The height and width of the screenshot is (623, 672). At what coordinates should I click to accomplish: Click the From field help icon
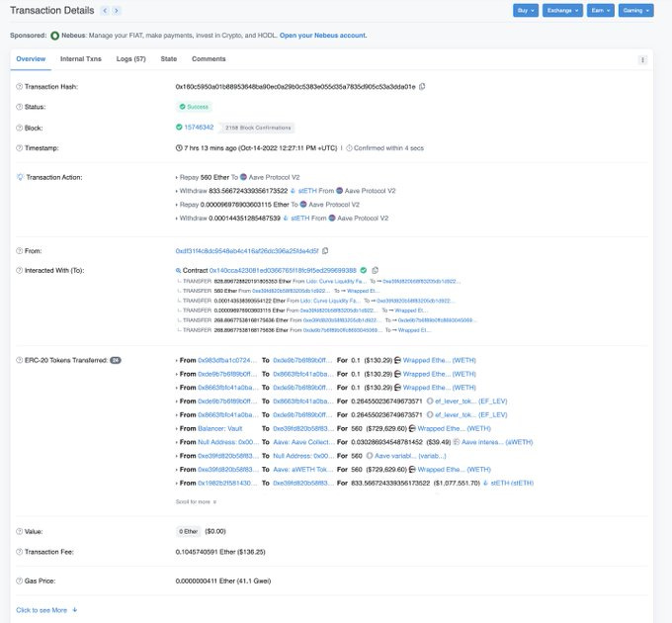(x=20, y=251)
